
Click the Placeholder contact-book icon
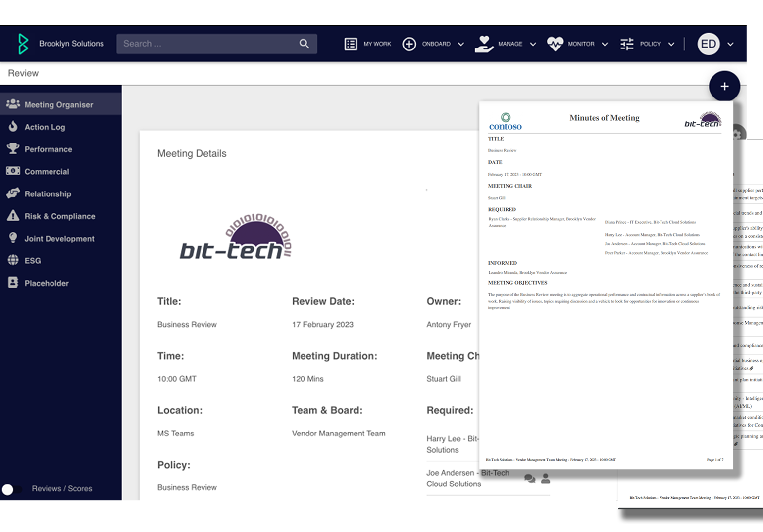pyautogui.click(x=13, y=282)
